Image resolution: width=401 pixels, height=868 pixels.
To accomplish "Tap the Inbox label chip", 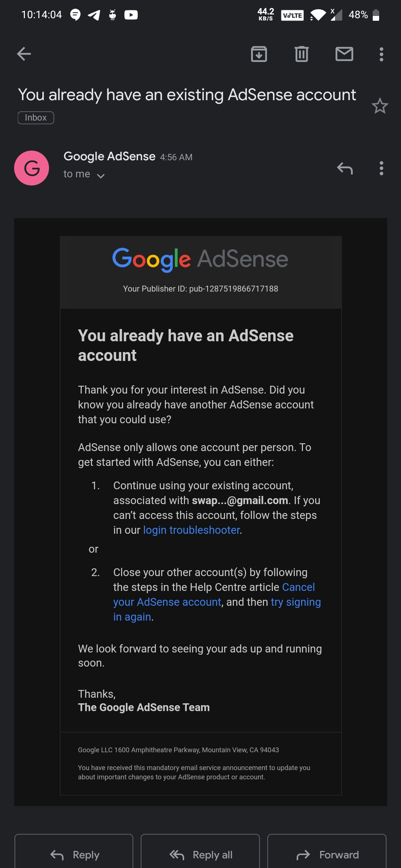I will (36, 118).
